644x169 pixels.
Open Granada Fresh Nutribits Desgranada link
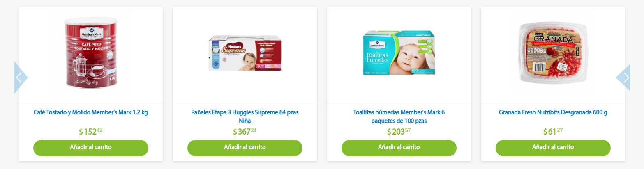tap(553, 112)
